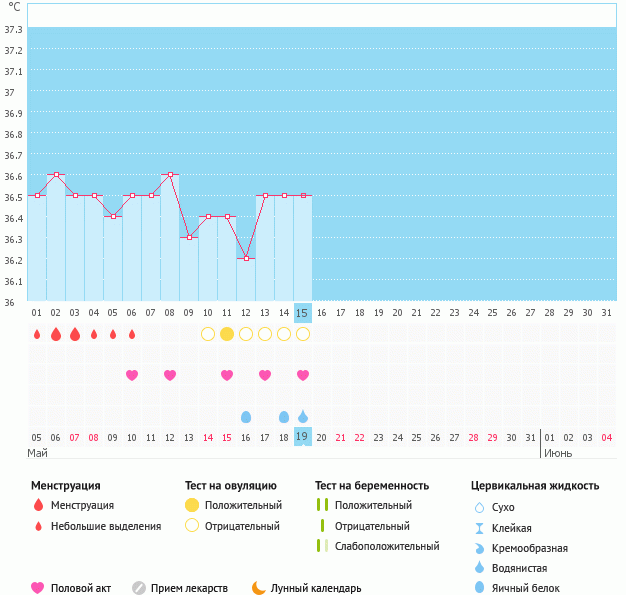626x595 pixels.
Task: Click the yellow 'Положительный' ovulation legend swatch
Action: click(x=193, y=505)
